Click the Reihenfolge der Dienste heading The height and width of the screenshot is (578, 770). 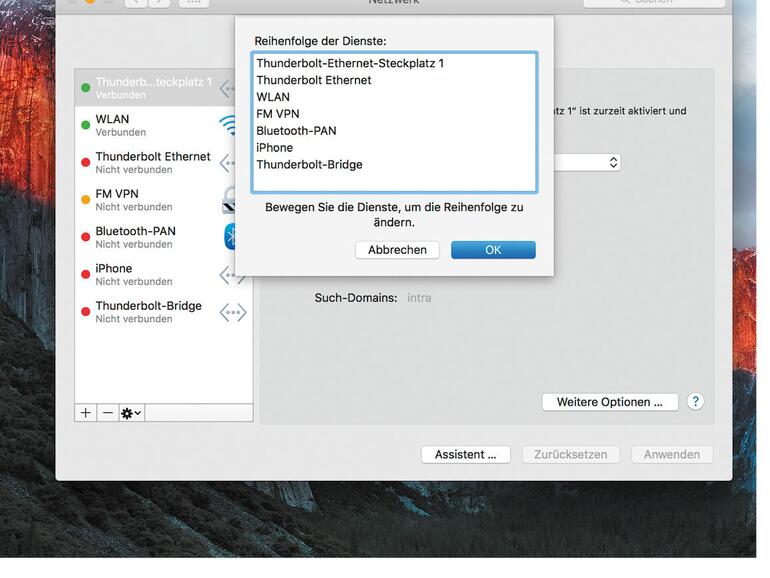320,41
